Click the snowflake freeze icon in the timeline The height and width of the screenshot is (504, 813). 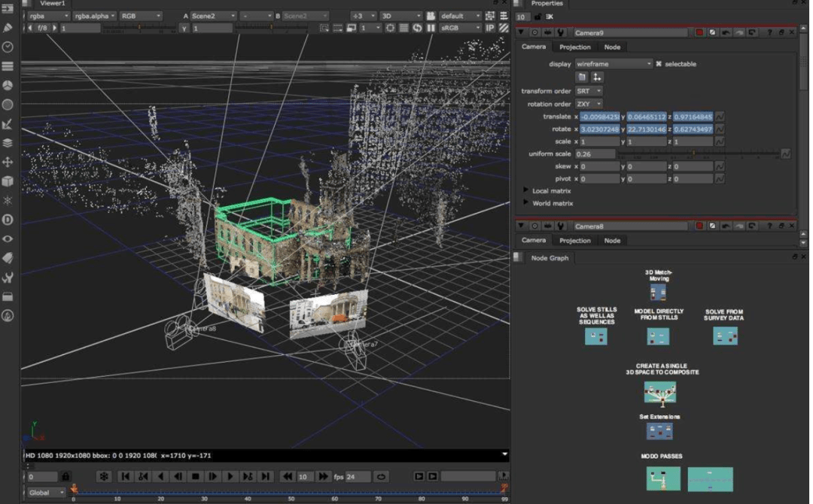[x=104, y=477]
